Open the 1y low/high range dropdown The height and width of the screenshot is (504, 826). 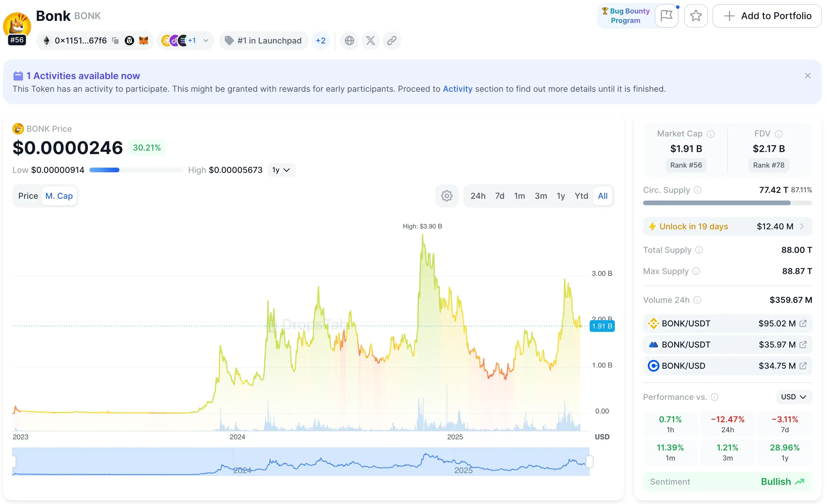pos(281,170)
